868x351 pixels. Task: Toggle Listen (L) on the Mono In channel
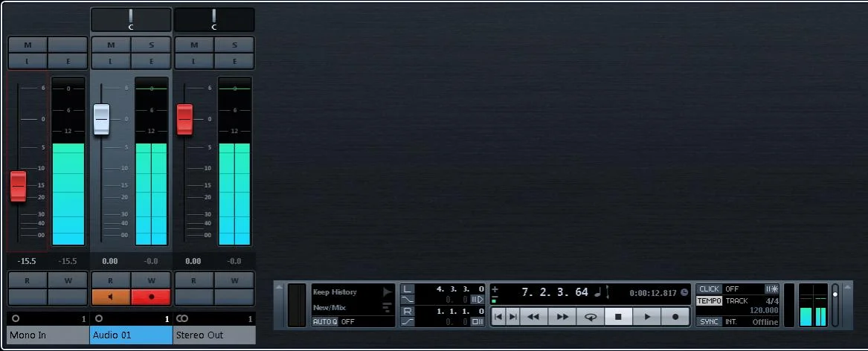(x=27, y=61)
